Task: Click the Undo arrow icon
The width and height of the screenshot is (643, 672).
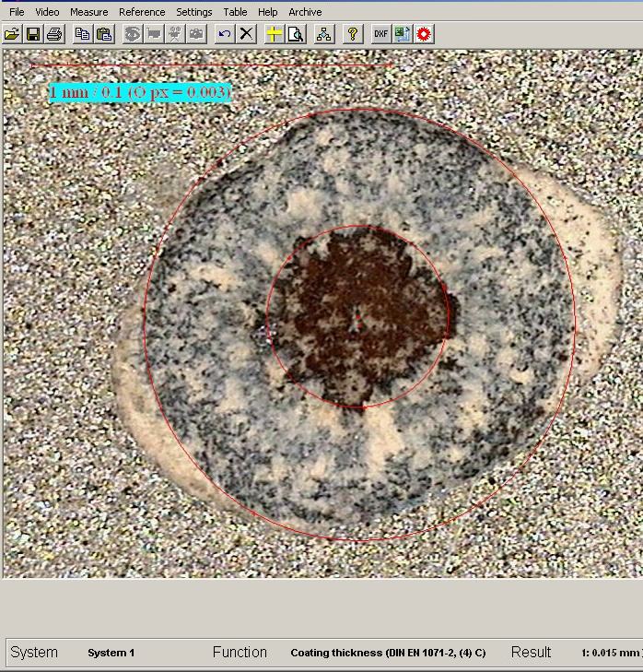Action: (224, 34)
